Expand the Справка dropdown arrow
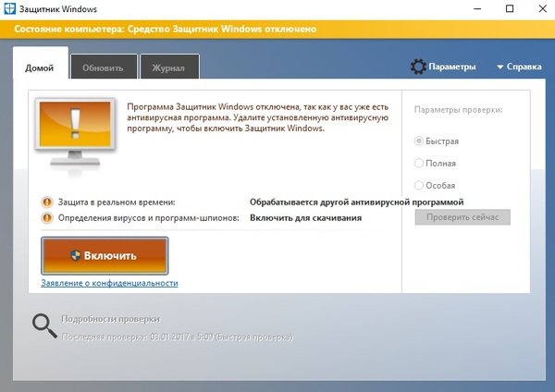This screenshot has height=392, width=555. (x=499, y=67)
